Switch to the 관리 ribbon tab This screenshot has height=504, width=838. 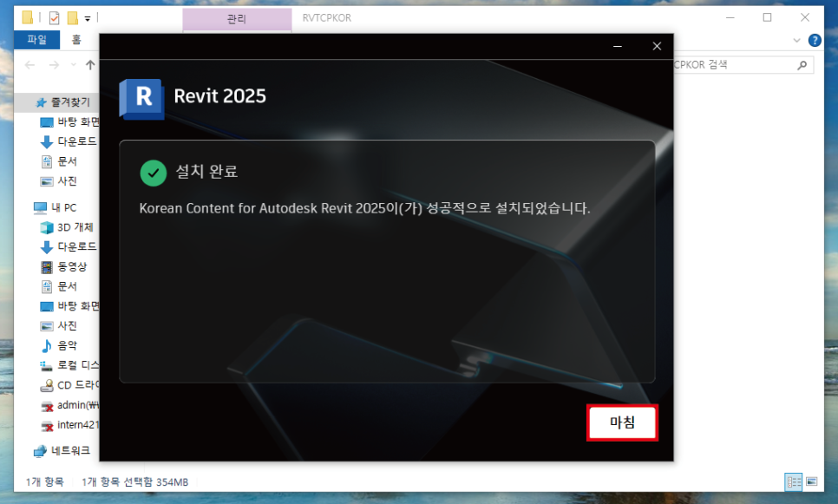[x=237, y=19]
